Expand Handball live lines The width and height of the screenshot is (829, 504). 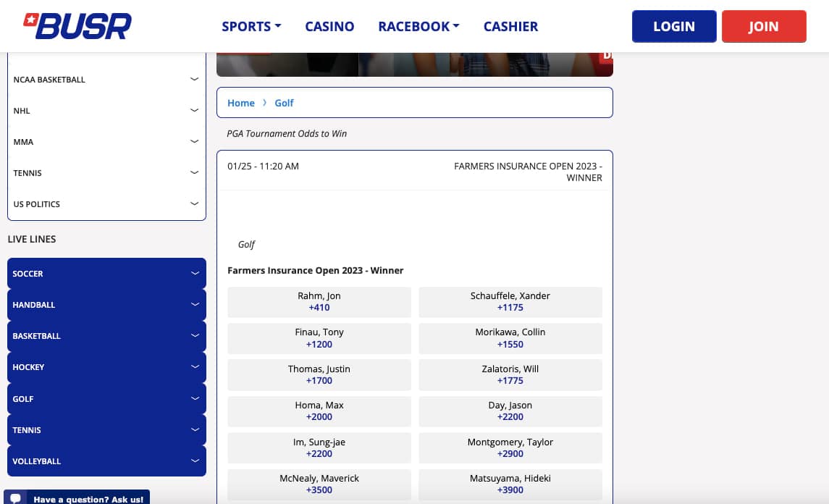pyautogui.click(x=106, y=305)
